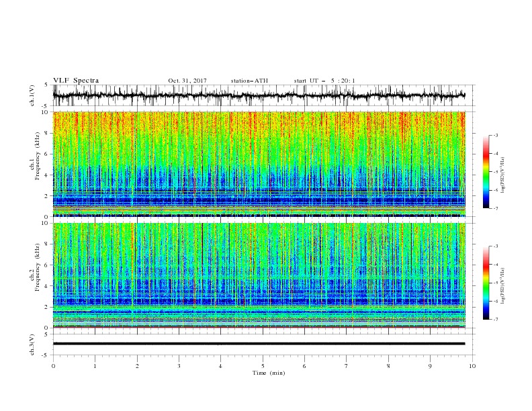Screen dimensions: 532x411
Task: Click the "-7" tick on lower color bar
Action: 495,320
